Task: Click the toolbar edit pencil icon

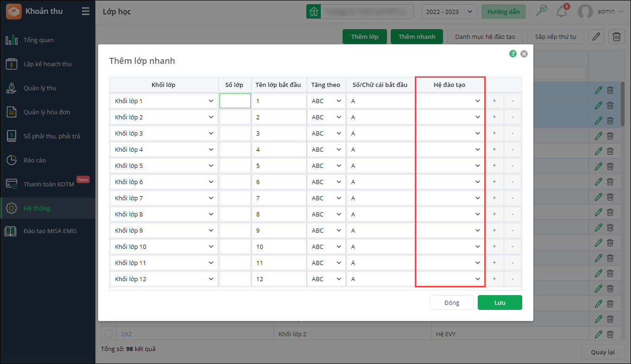Action: (596, 37)
